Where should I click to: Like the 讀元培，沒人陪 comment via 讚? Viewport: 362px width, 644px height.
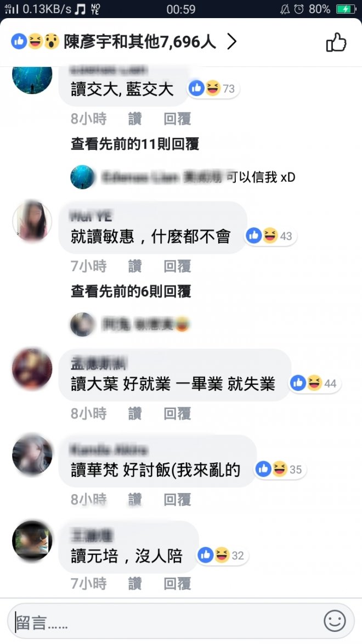tap(135, 583)
